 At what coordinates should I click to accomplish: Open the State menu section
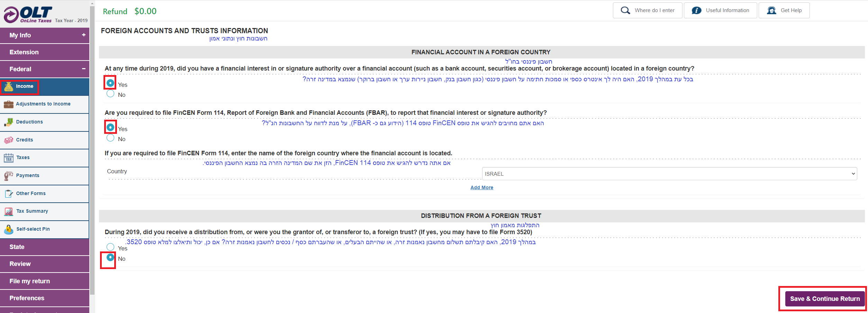45,247
